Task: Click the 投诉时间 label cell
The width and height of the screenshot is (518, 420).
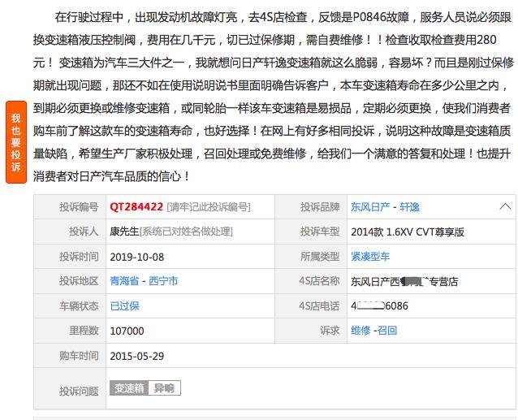Action: pos(70,257)
